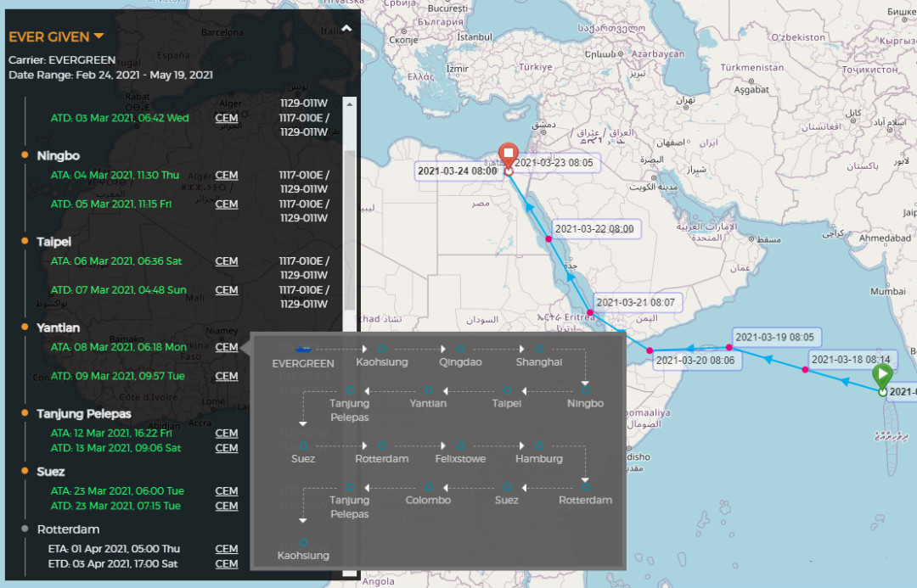The height and width of the screenshot is (588, 917).
Task: Click the 2021-03-22 08:00 track label
Action: [x=594, y=229]
